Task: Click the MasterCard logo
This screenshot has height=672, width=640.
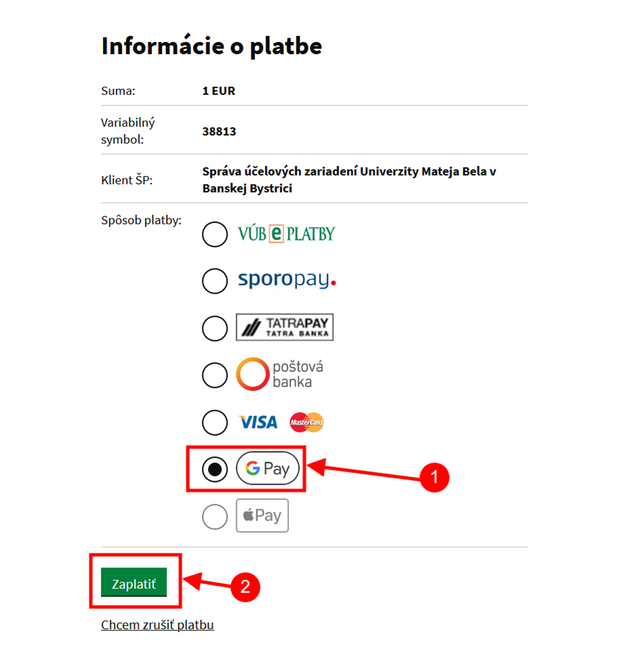Action: click(307, 423)
